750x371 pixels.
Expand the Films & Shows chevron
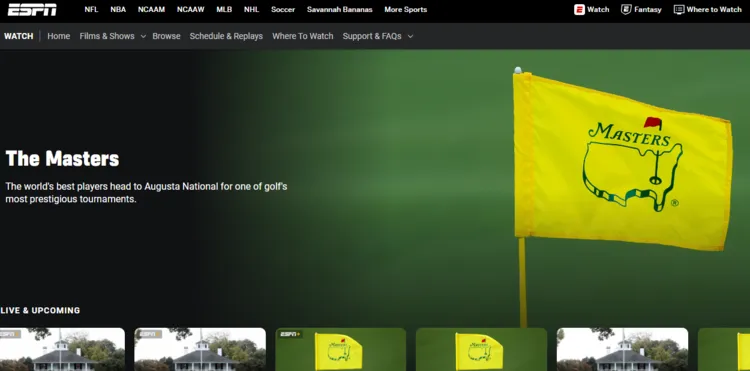(x=143, y=36)
